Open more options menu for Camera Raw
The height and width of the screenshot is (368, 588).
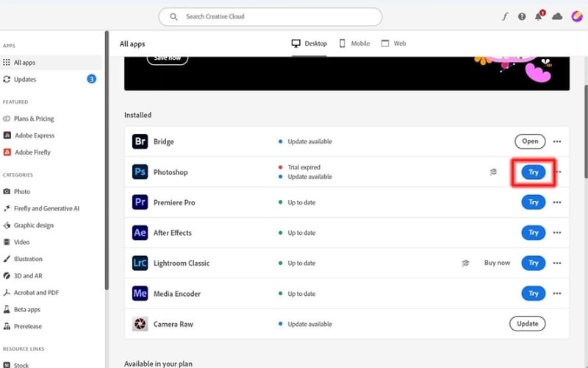click(x=557, y=324)
